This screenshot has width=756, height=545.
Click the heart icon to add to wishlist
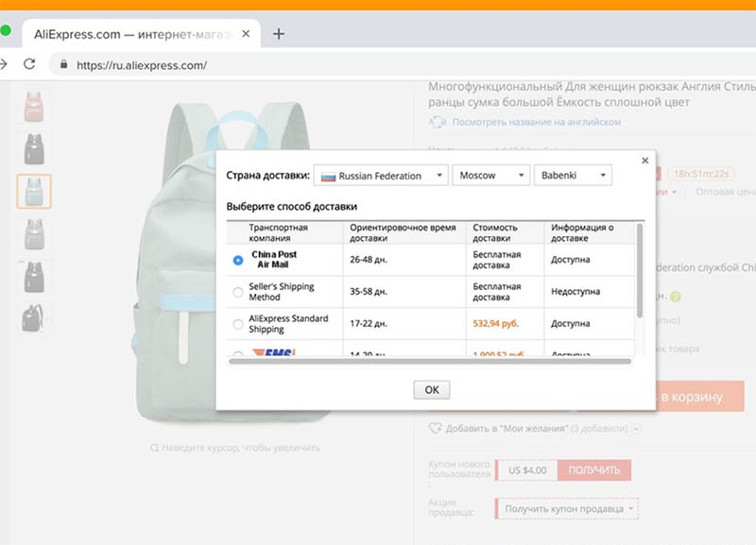click(x=436, y=428)
